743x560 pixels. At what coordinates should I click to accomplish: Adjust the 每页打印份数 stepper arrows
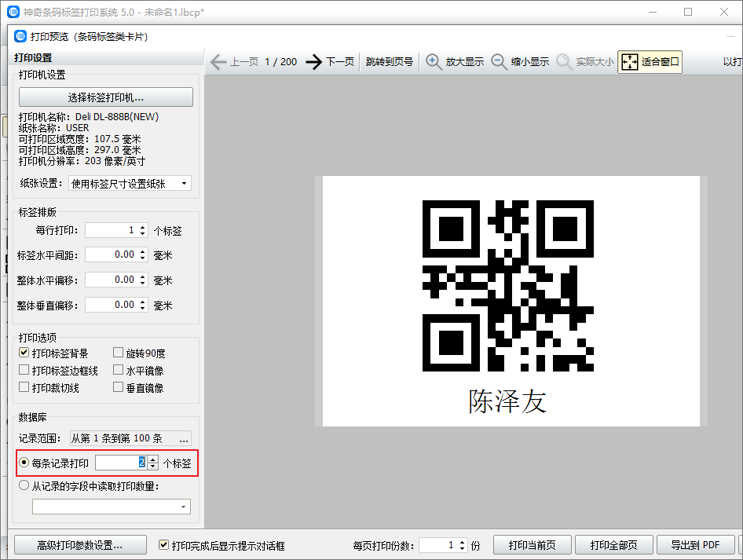463,545
